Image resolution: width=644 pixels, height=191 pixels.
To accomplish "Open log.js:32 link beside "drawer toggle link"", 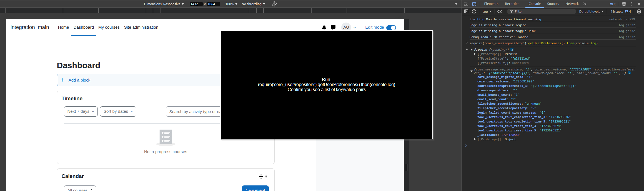I will click(627, 31).
